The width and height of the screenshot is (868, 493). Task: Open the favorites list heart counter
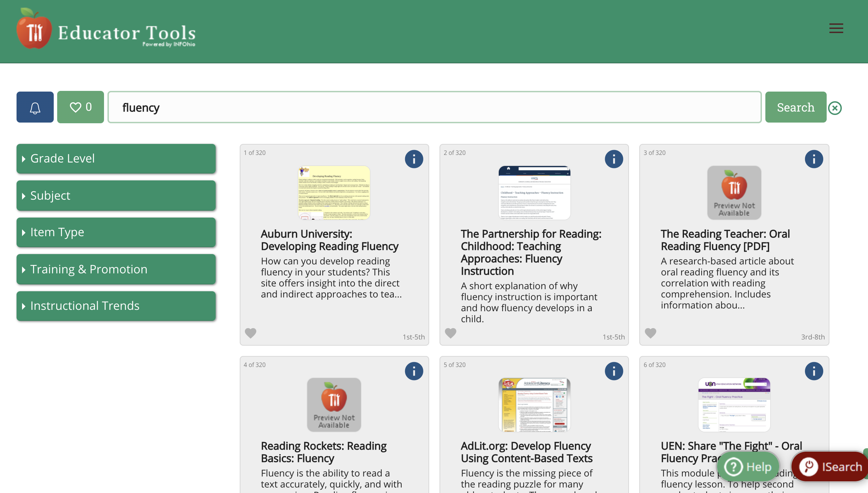[81, 107]
